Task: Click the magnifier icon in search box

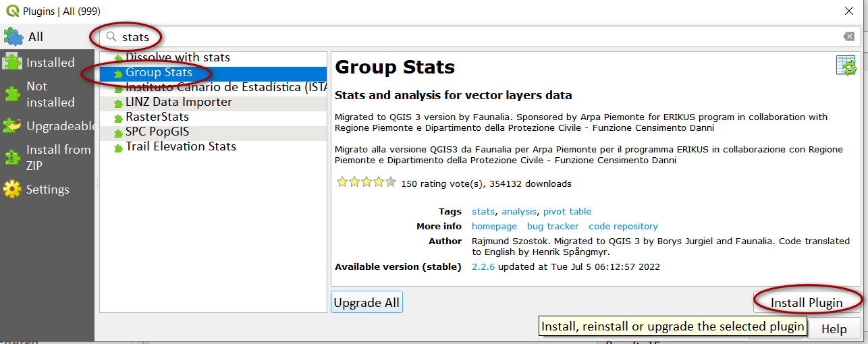Action: (x=111, y=36)
